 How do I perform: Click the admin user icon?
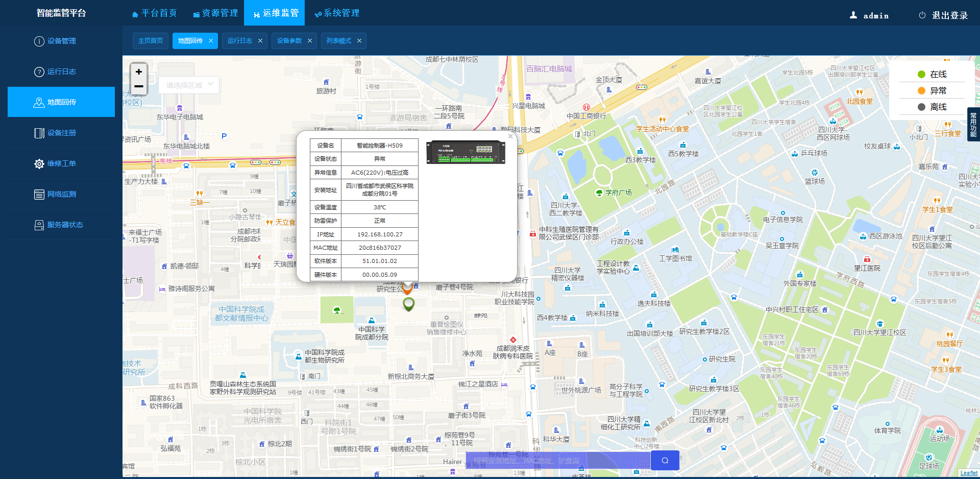point(853,15)
